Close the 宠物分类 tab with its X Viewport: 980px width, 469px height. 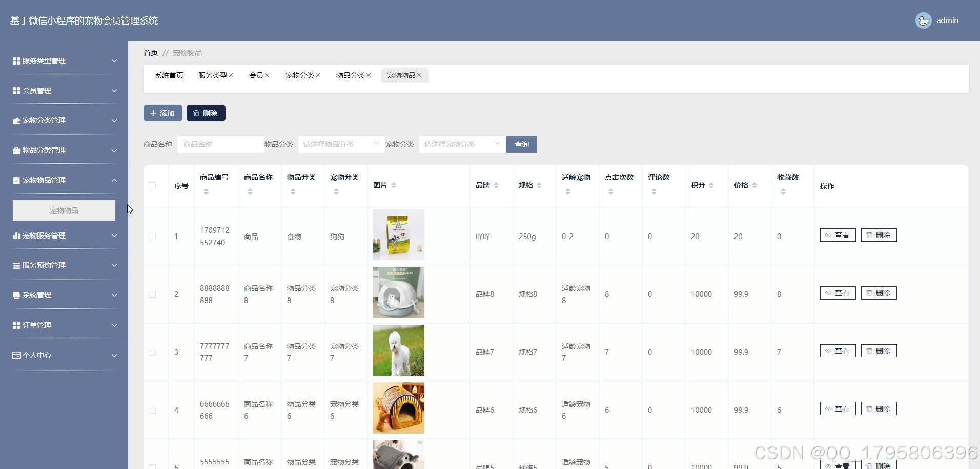[318, 75]
